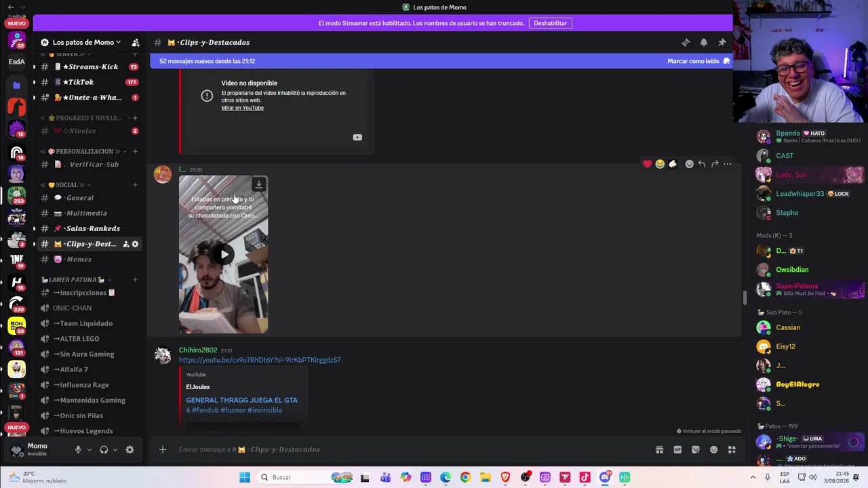Open the Mirar en YouTube link

[x=242, y=108]
